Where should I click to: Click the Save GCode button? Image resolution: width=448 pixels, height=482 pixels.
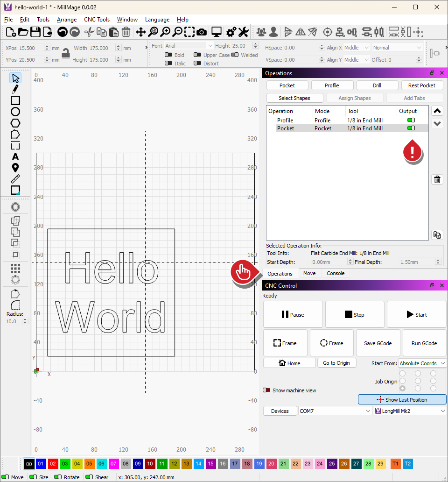(378, 343)
